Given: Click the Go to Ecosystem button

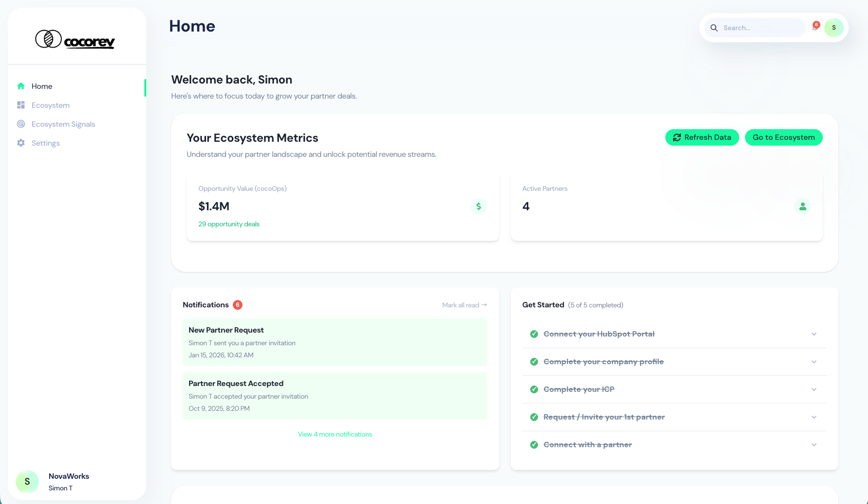Looking at the screenshot, I should [x=783, y=137].
